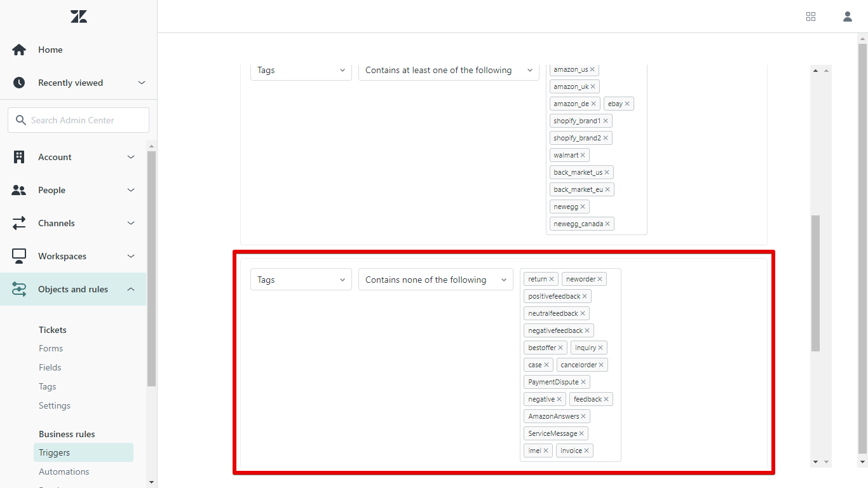Remove the neworder tag
The image size is (868, 488).
(x=600, y=279)
